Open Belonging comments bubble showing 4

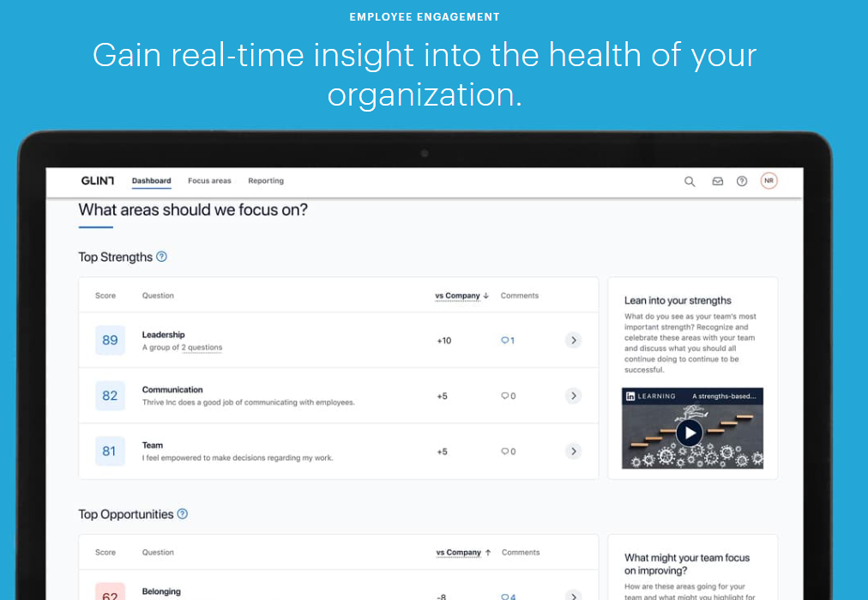[x=508, y=597]
